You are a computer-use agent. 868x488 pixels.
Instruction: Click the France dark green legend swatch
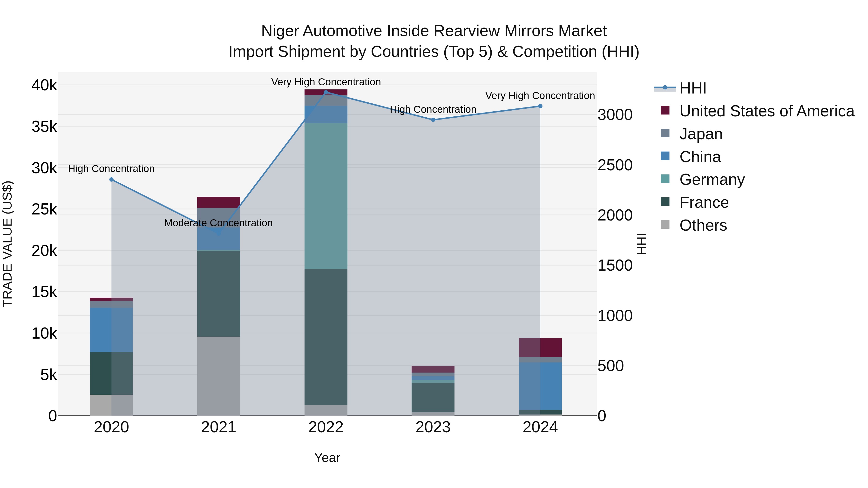click(x=665, y=202)
